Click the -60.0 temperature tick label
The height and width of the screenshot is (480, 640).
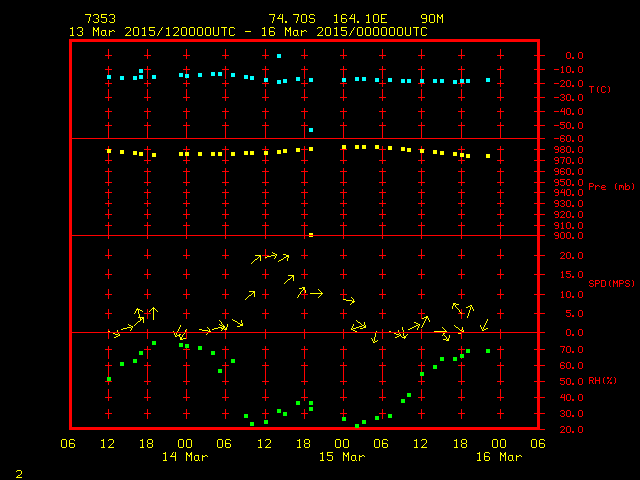[x=573, y=139]
